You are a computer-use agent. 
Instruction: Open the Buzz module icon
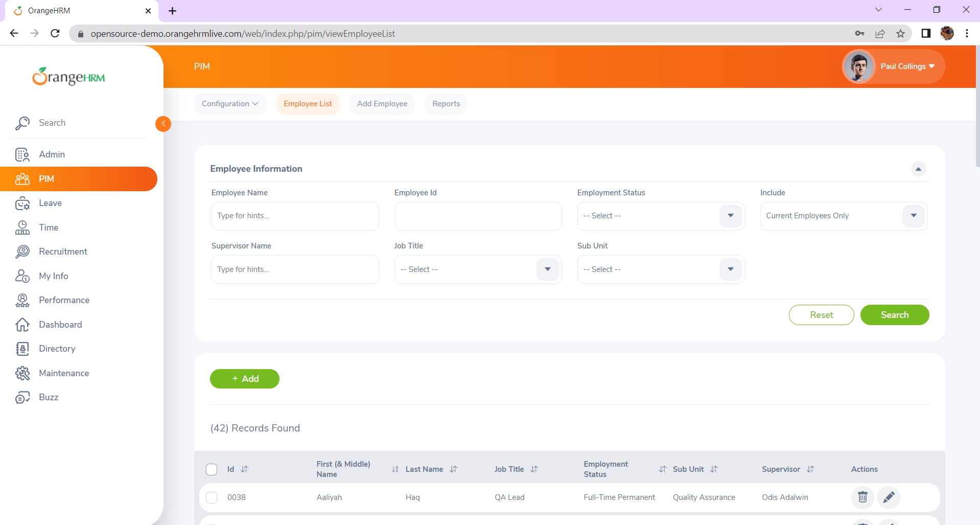click(22, 397)
